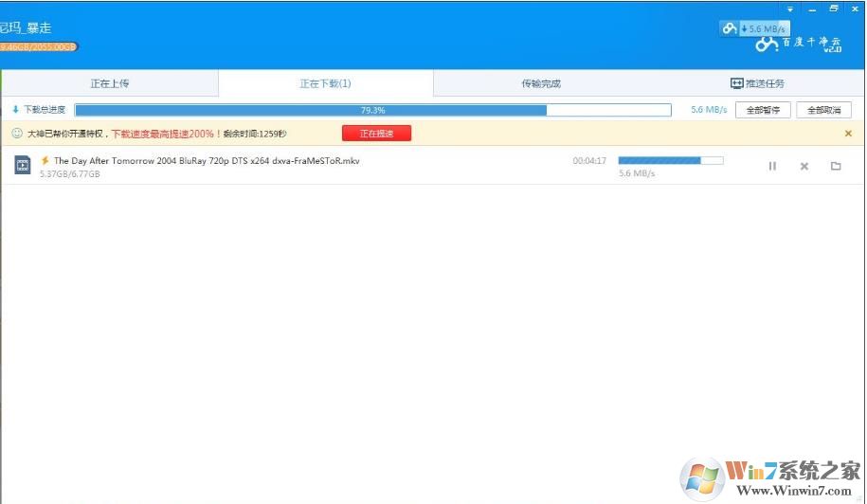867x504 pixels.
Task: Open the 传输完成 transfer complete tab
Action: coord(541,83)
